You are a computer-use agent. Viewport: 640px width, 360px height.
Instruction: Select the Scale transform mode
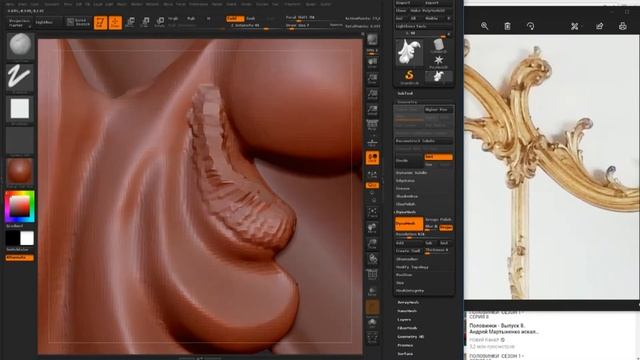tap(145, 22)
